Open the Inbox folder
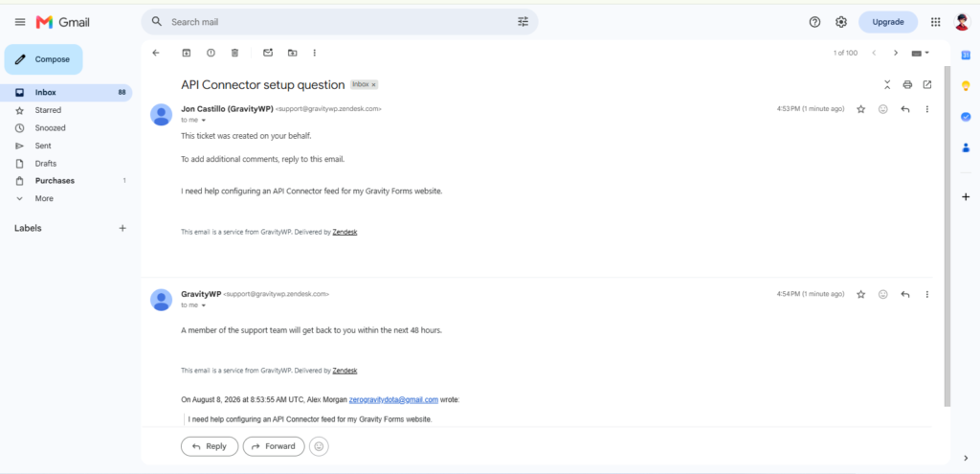 [x=66, y=93]
